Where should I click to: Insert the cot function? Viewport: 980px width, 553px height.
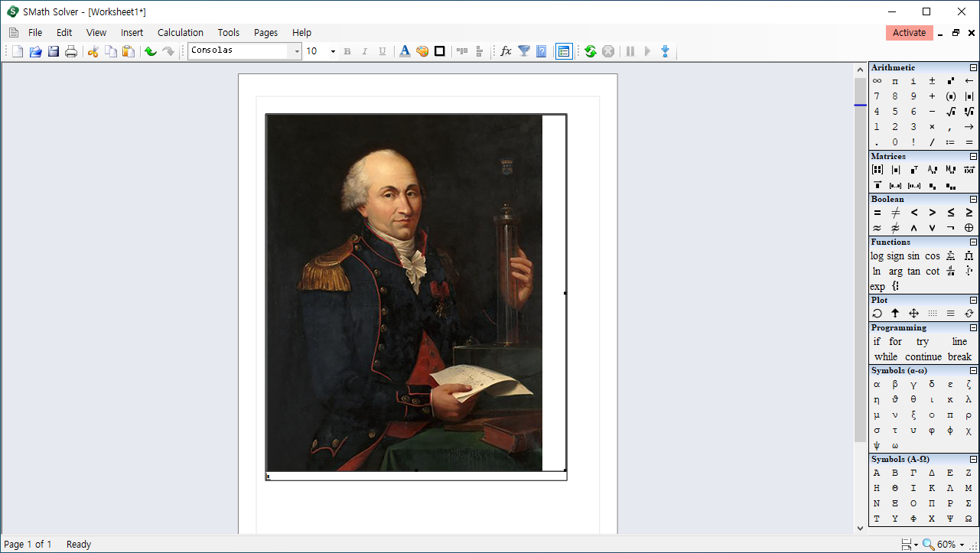coord(933,272)
